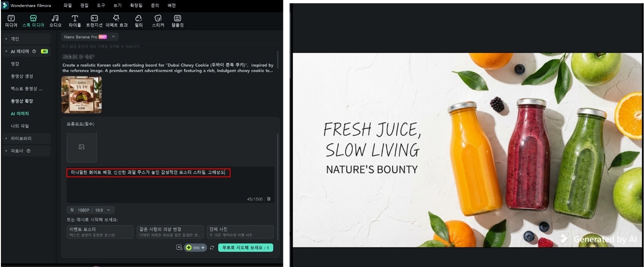Open the 도구 (Tools) menu
Screen dimensions: 644x267
(101, 6)
